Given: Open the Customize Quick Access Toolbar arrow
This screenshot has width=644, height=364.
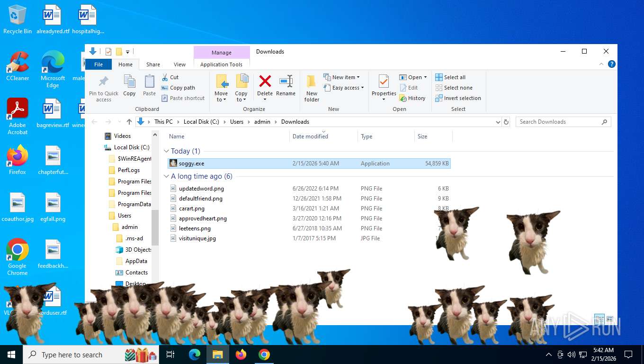Looking at the screenshot, I should click(x=128, y=52).
